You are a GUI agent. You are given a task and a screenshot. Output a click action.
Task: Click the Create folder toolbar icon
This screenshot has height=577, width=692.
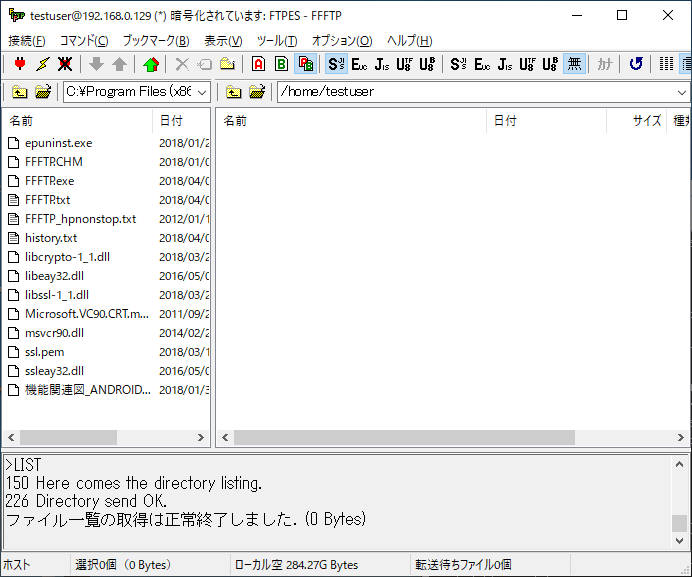pos(227,64)
